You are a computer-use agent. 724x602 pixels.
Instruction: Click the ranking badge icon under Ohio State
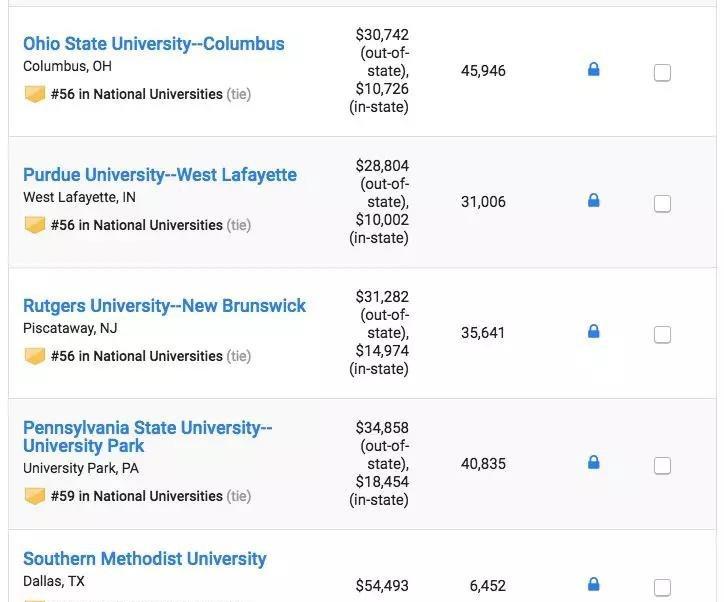point(35,94)
